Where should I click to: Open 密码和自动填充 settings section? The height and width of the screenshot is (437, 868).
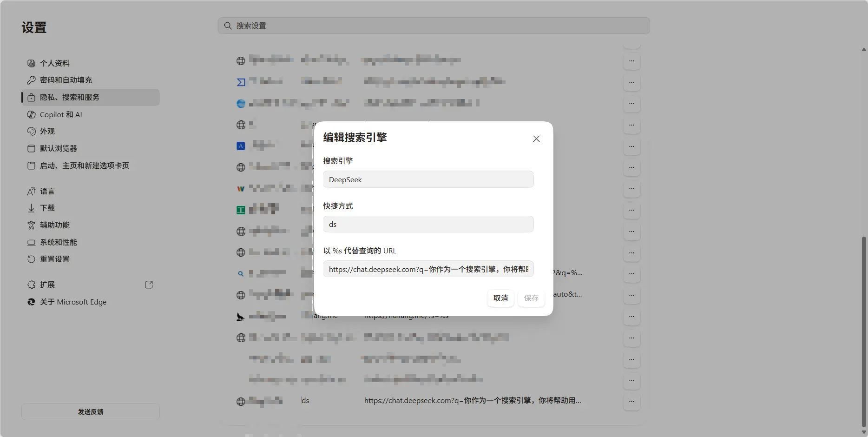91,80
